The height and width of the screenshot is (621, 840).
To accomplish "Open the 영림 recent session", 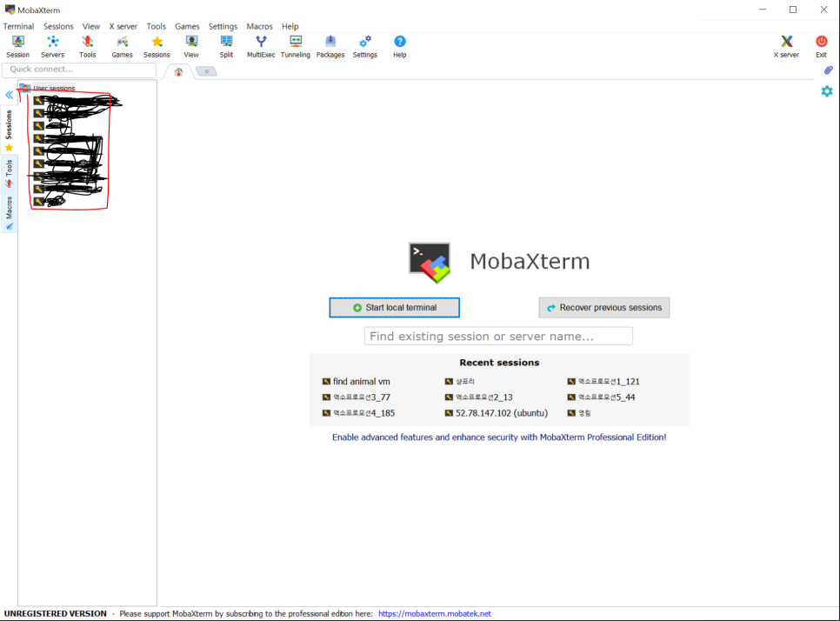I will click(579, 413).
